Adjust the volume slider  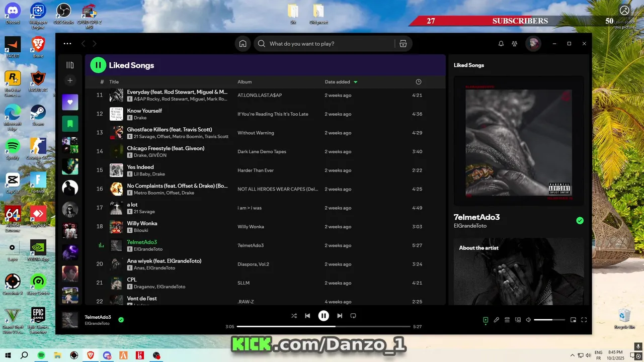pyautogui.click(x=549, y=320)
